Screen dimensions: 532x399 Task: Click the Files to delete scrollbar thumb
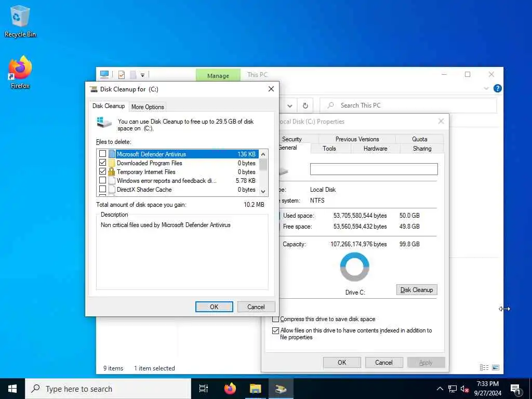point(263,165)
